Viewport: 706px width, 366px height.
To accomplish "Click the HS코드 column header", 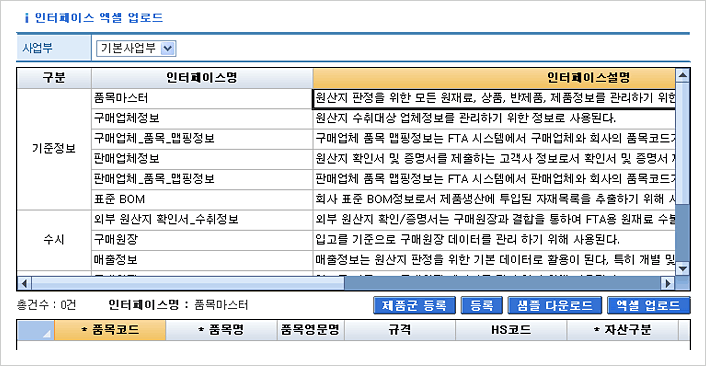I will coord(511,330).
